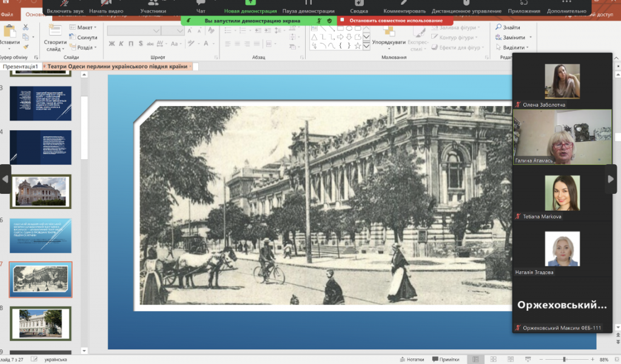Switch to Slide Sorter view
Image resolution: width=621 pixels, height=364 pixels.
point(493,359)
